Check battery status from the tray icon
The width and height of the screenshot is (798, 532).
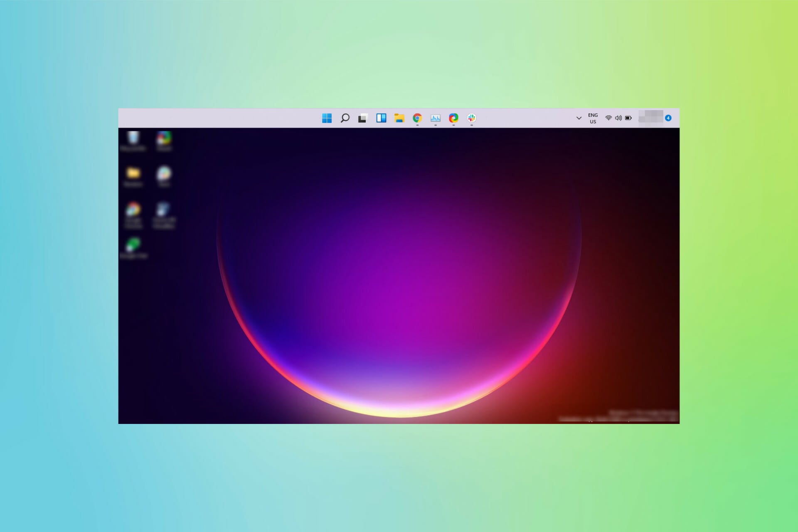(629, 118)
